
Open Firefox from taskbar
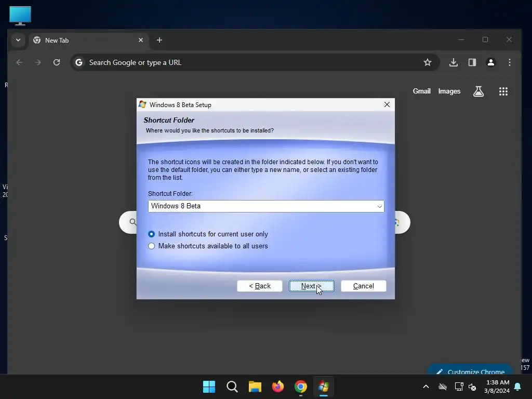pos(278,387)
